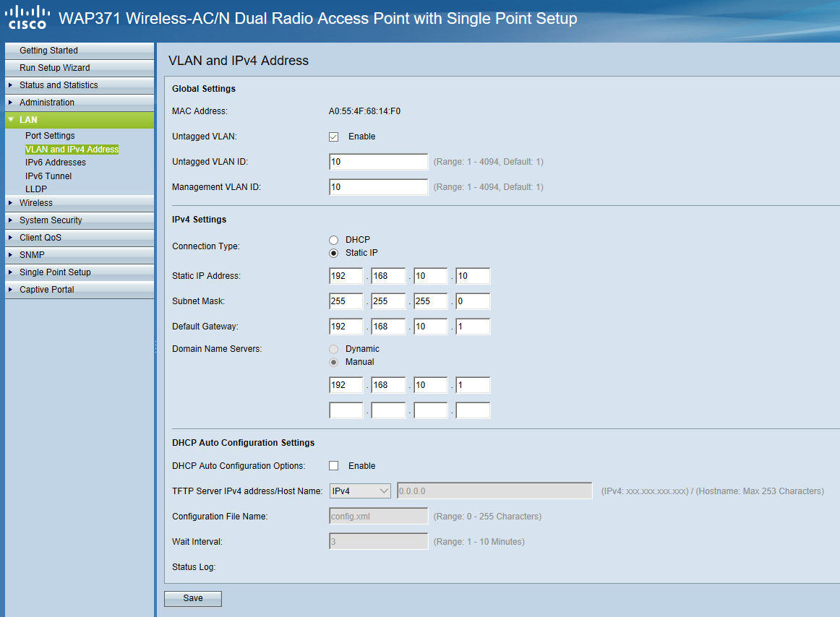Image resolution: width=840 pixels, height=617 pixels.
Task: Focus Subnet Mask second octet
Action: click(388, 301)
